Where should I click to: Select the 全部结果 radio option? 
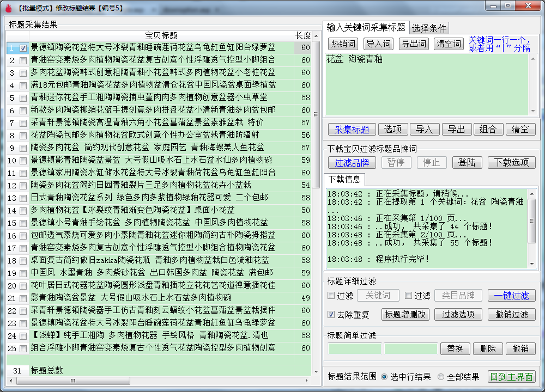[x=441, y=377]
